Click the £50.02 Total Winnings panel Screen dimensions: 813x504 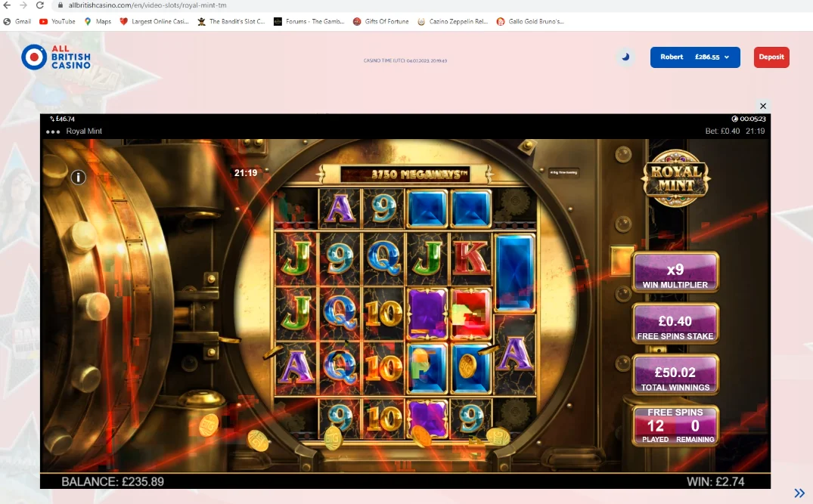coord(675,375)
